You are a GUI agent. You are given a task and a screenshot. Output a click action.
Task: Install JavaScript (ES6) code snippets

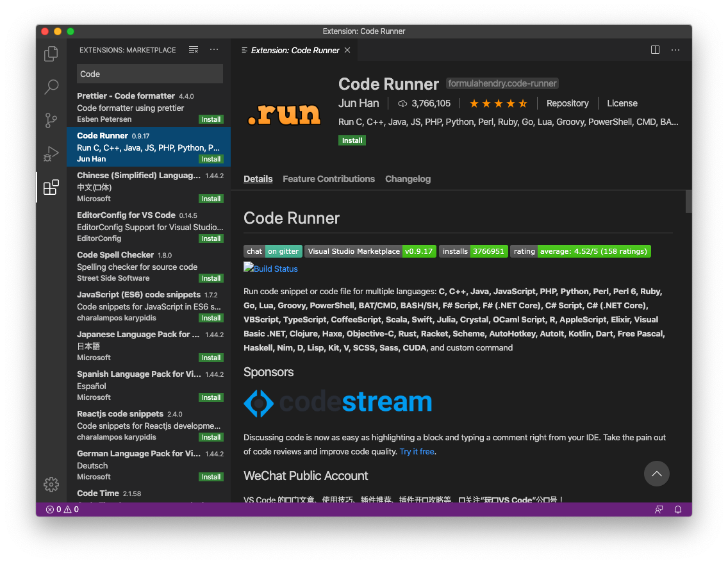pyautogui.click(x=211, y=318)
